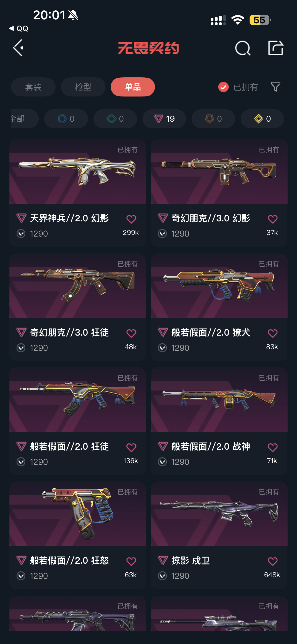Image resolution: width=297 pixels, height=644 pixels.
Task: Filter by yellow tier showing 0
Action: pyautogui.click(x=262, y=119)
